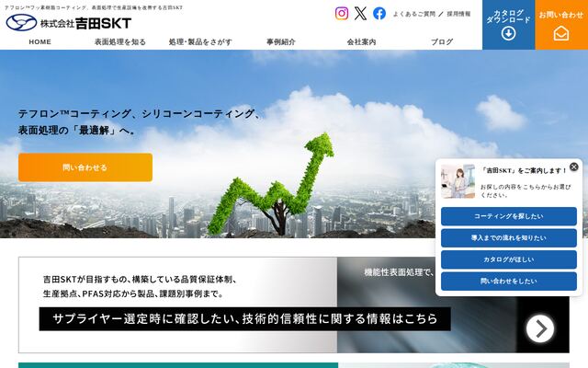This screenshot has height=368, width=588.
Task: Click the サプライヤー選定時に確認したい banner text
Action: tap(245, 319)
